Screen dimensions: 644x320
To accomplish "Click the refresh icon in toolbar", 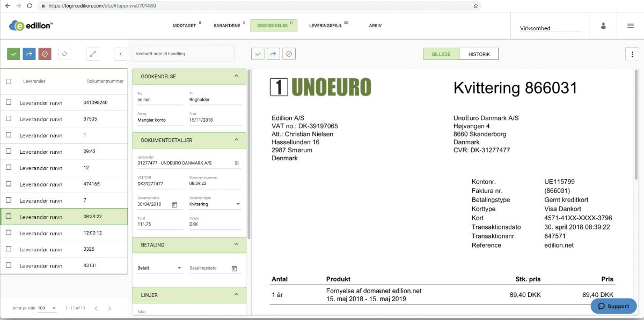I will click(64, 54).
